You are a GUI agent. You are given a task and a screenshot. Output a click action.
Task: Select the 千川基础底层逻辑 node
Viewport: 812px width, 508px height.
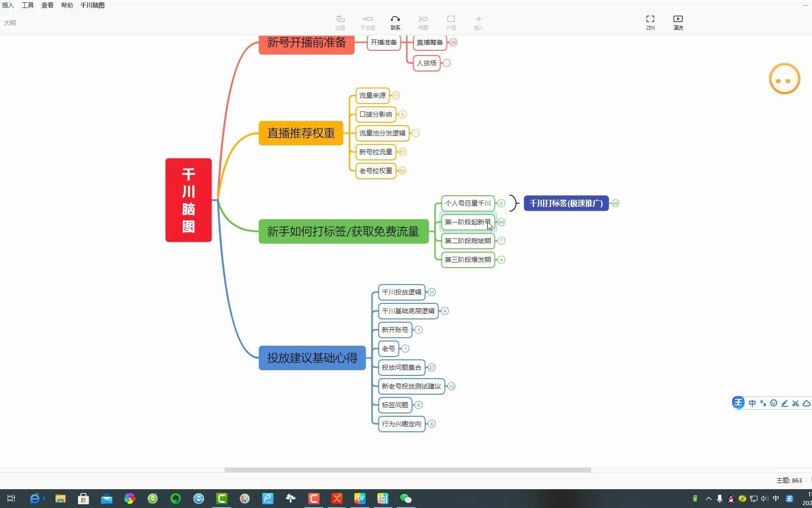tap(408, 311)
